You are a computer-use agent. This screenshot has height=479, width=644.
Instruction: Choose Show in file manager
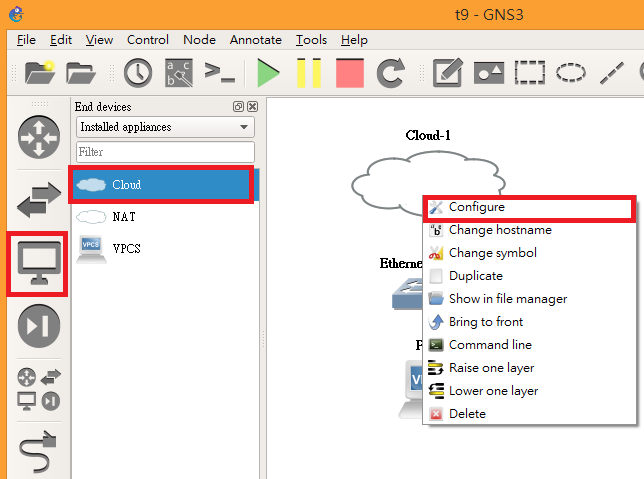[529, 299]
